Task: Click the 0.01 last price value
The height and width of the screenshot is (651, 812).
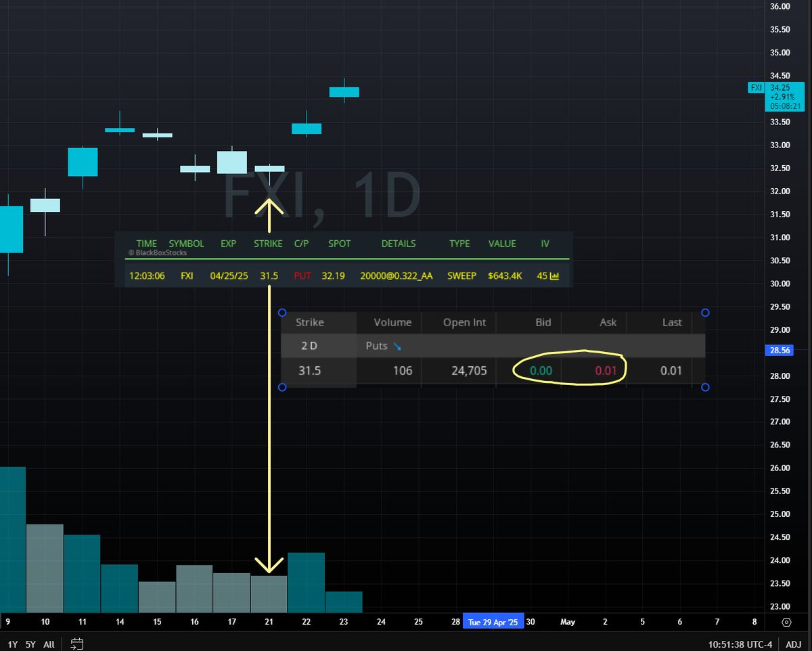Action: point(672,371)
